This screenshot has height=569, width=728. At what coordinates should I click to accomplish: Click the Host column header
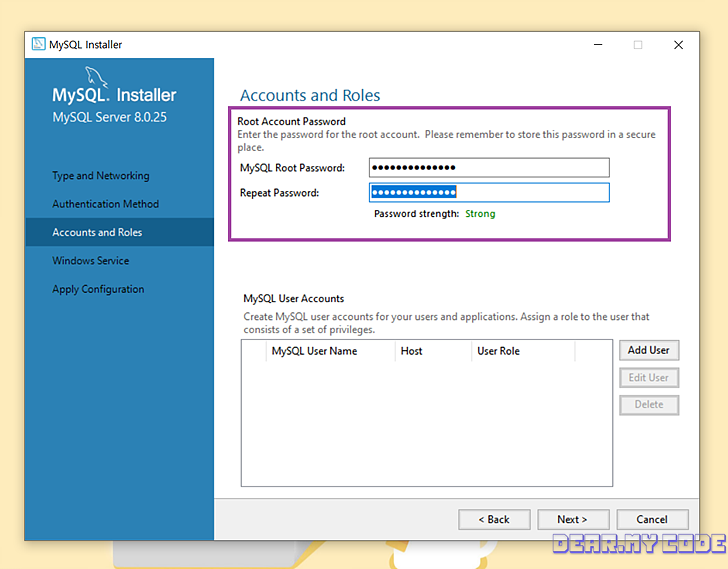pos(433,351)
